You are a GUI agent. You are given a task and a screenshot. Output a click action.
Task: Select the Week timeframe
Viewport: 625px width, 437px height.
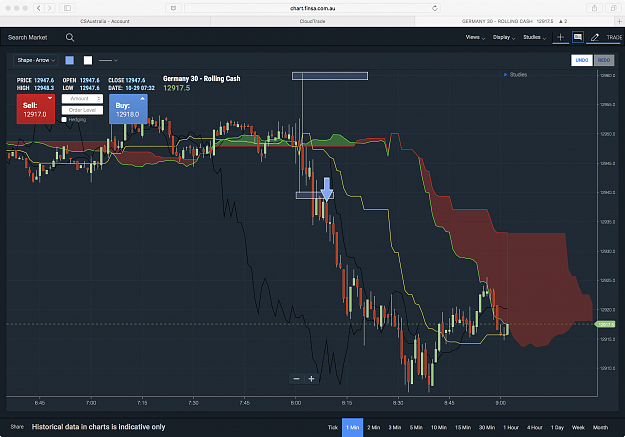pos(578,427)
